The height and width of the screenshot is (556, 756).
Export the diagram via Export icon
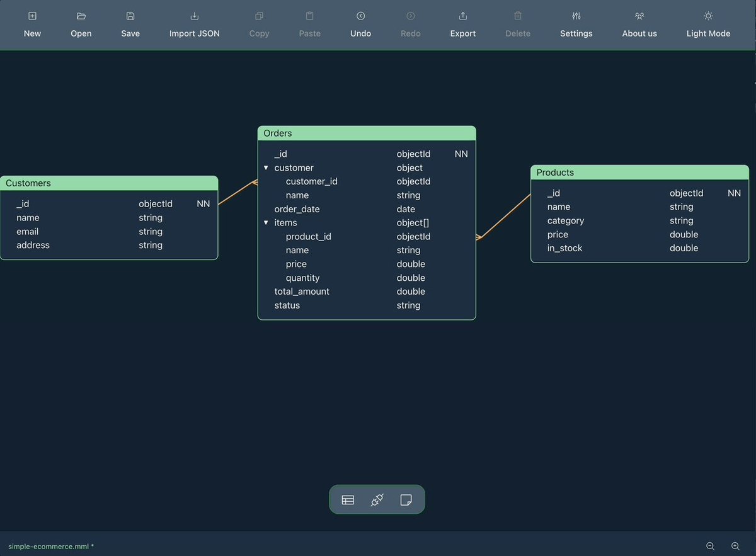462,16
